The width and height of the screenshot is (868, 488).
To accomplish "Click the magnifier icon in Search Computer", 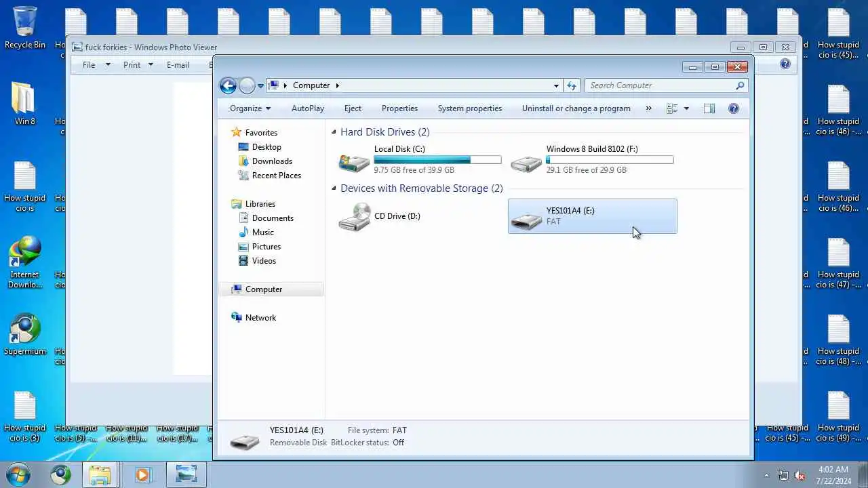I will pyautogui.click(x=740, y=85).
